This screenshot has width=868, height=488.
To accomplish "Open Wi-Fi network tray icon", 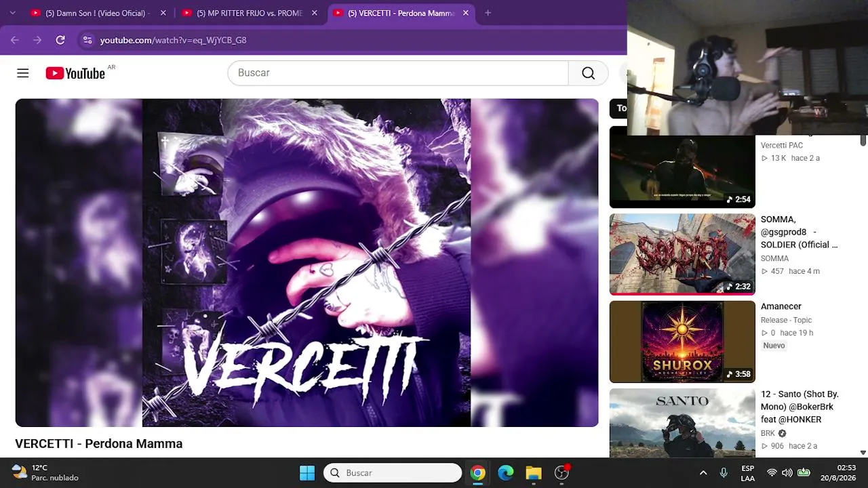I will tap(772, 473).
